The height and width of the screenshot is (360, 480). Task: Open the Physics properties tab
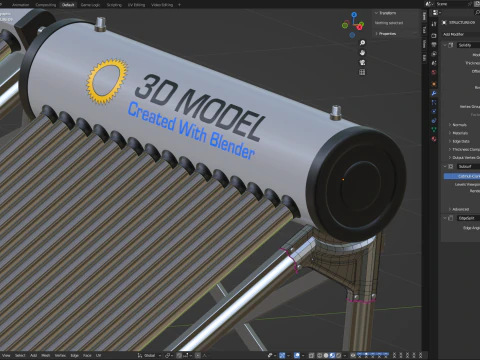tap(434, 111)
